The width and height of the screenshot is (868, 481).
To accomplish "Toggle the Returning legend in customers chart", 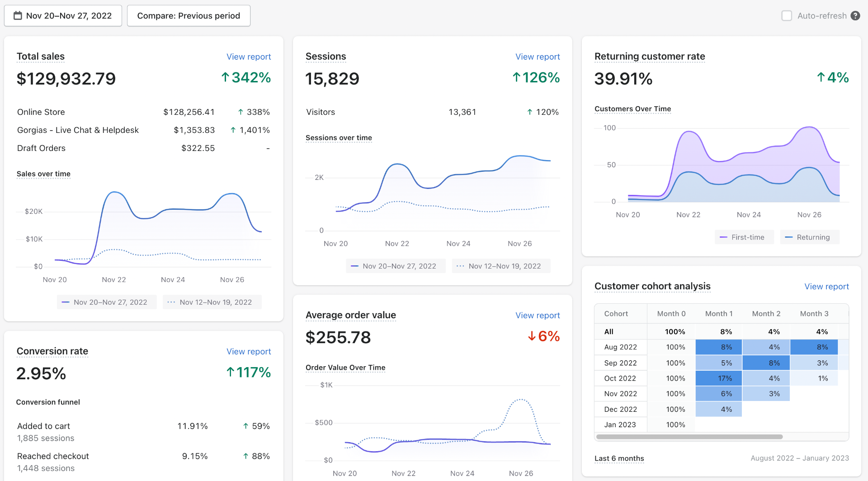I will pos(809,237).
